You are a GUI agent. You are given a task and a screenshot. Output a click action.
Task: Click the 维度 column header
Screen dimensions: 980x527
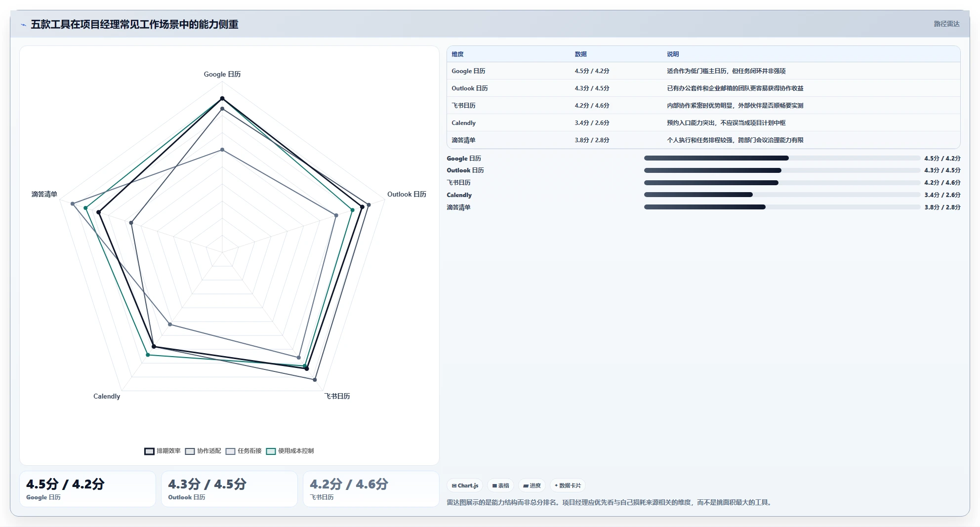(457, 54)
